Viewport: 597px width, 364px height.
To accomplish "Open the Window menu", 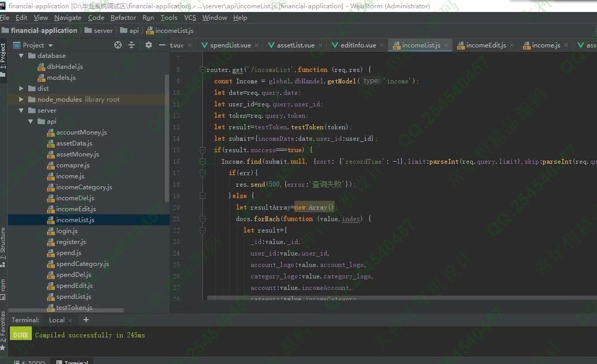I will pyautogui.click(x=214, y=18).
